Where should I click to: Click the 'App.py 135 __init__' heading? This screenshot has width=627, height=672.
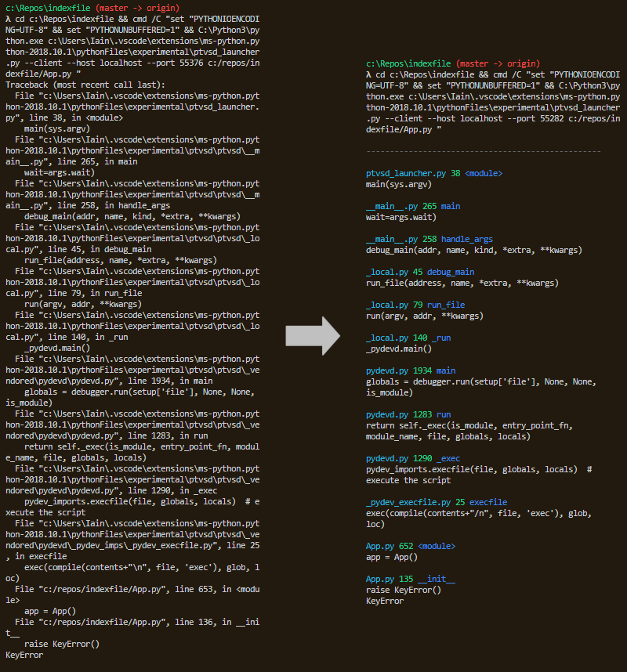click(x=411, y=579)
